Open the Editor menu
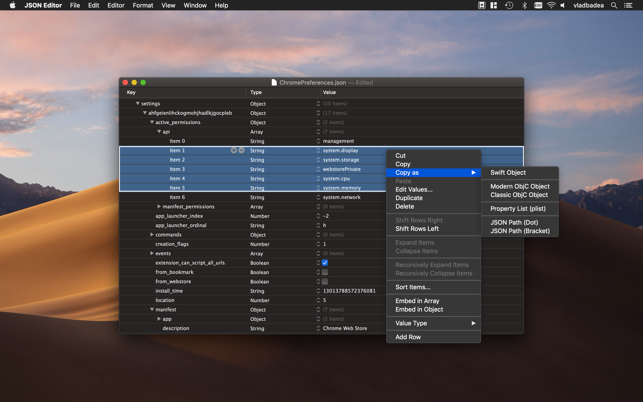The height and width of the screenshot is (402, 643). pos(116,5)
